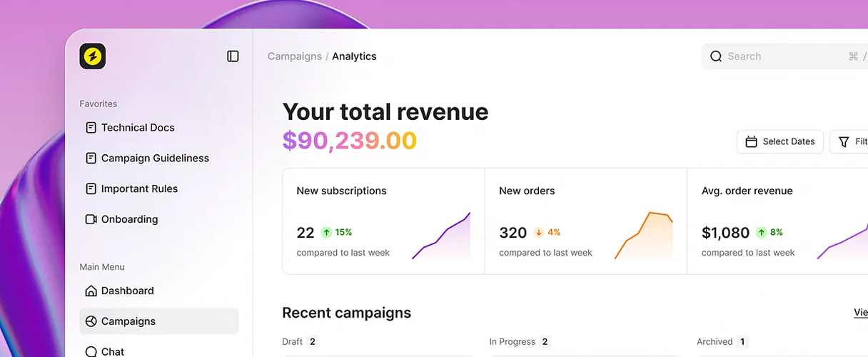Image resolution: width=868 pixels, height=357 pixels.
Task: Open the Select Dates picker
Action: [780, 141]
